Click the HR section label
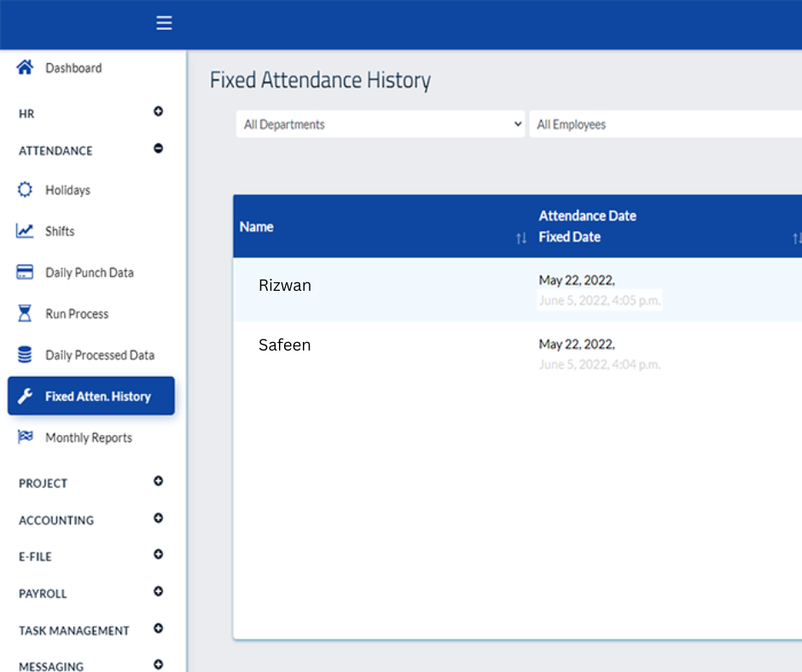Viewport: 802px width, 672px height. (x=26, y=113)
